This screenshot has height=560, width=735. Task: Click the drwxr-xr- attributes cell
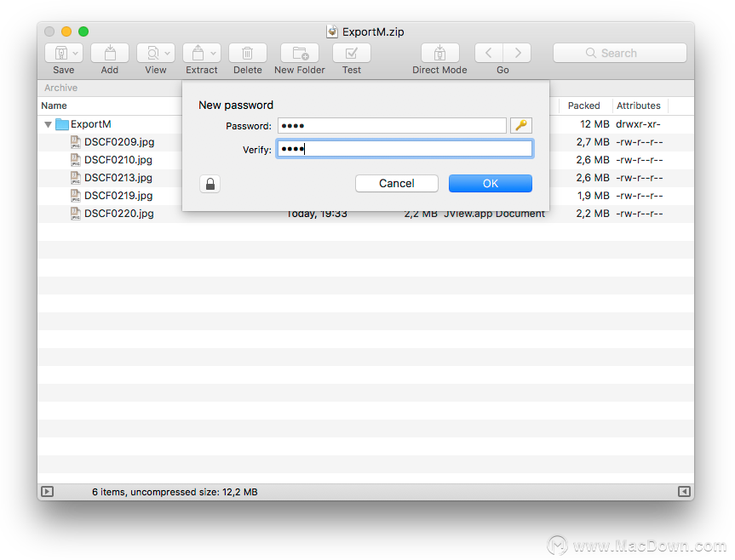point(638,124)
